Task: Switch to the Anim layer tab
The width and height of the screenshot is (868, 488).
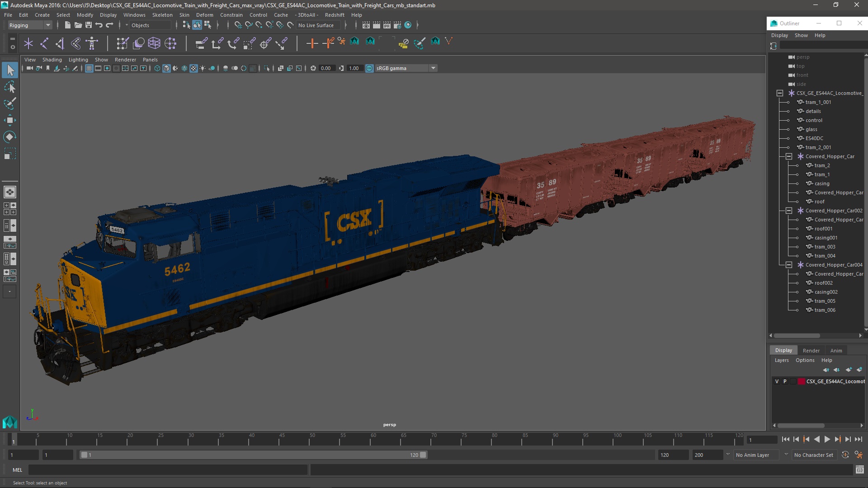Action: [836, 351]
